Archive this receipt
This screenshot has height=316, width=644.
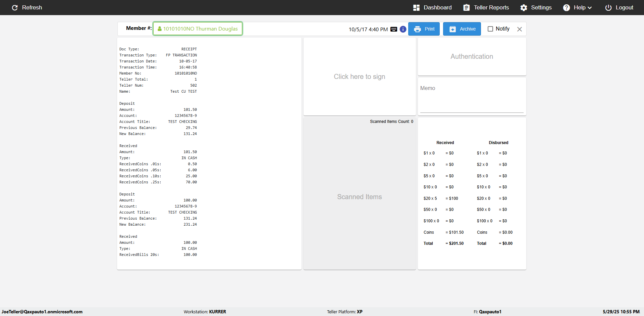[x=462, y=29]
